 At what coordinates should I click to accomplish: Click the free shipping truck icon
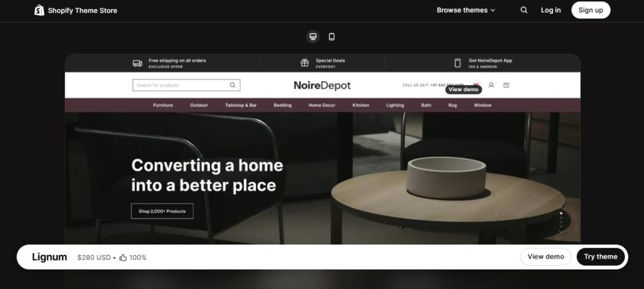(138, 64)
